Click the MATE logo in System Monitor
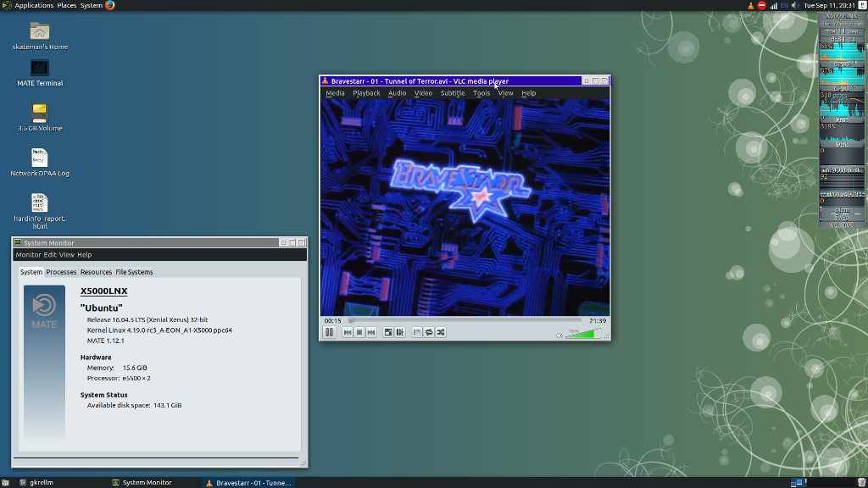Screen dimensions: 868x488 44,312
